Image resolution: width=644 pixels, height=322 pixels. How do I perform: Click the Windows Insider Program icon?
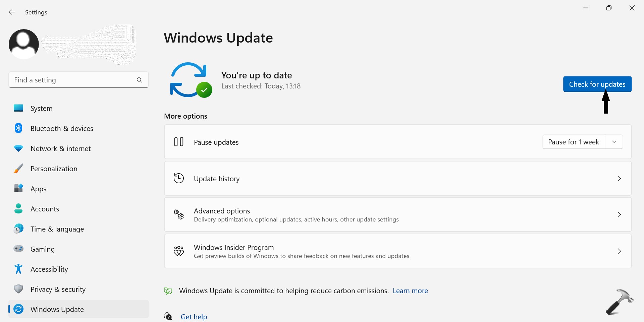[x=179, y=251]
